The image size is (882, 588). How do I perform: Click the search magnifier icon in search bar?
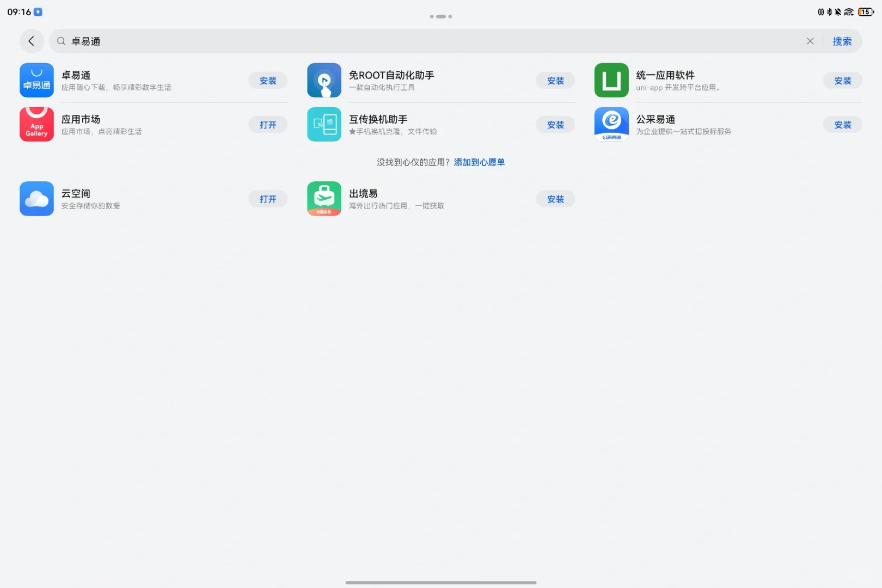[60, 41]
